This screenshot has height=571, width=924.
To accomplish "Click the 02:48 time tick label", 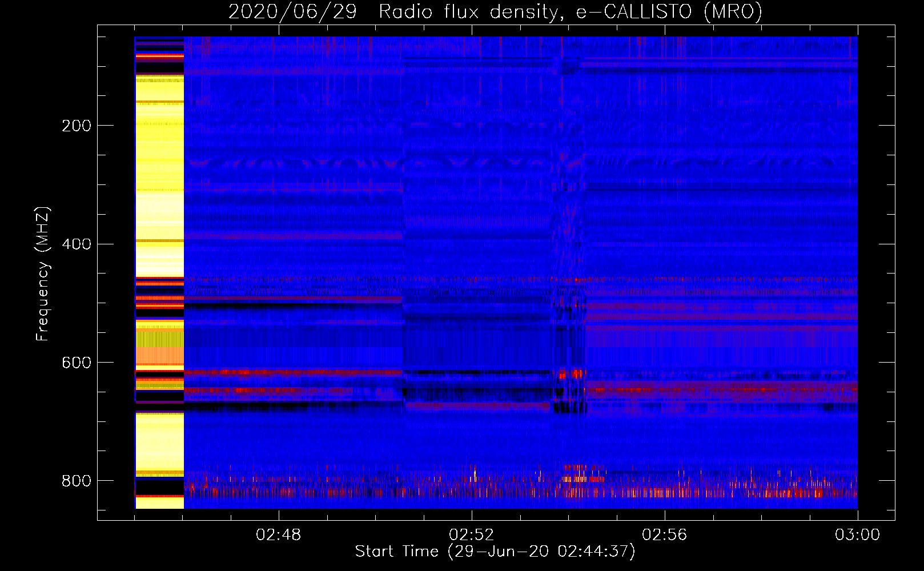I will coord(278,535).
